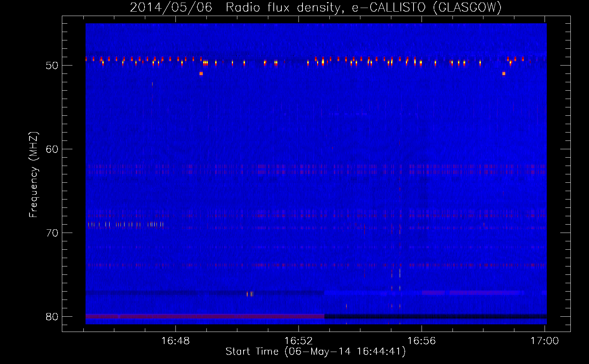Image resolution: width=589 pixels, height=364 pixels.
Task: Click the plot title "Radio flux density, e-CALLISTO (GLASGOW)"
Action: click(x=364, y=7)
